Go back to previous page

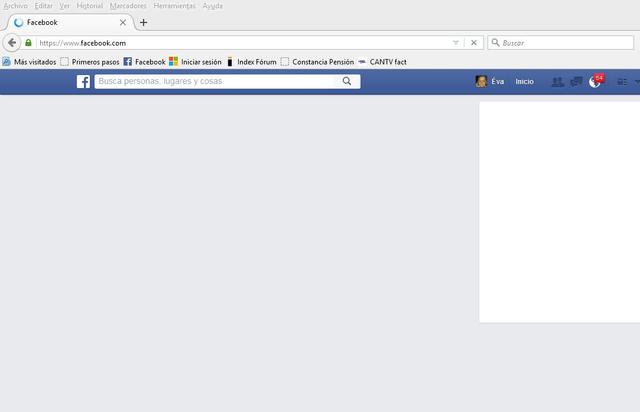pos(12,42)
